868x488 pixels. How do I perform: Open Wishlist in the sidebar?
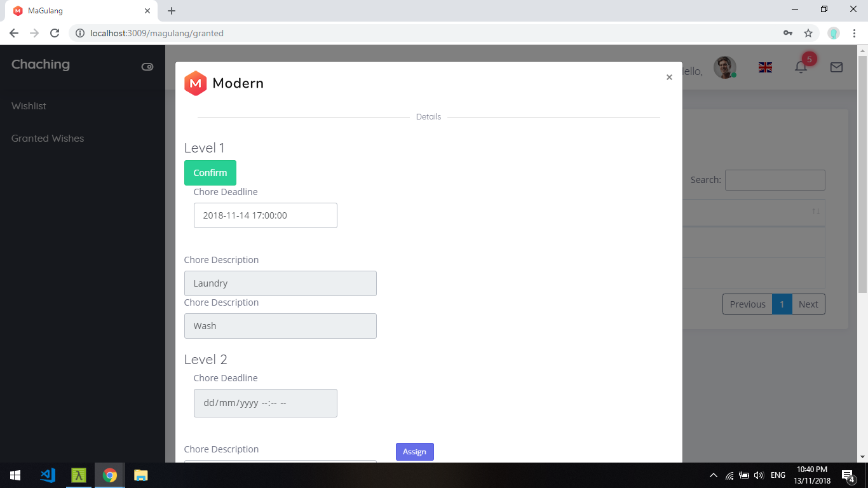coord(29,106)
